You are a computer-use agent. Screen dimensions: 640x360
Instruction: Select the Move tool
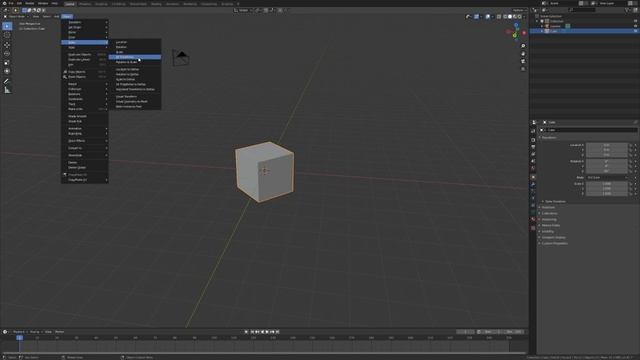(7, 44)
